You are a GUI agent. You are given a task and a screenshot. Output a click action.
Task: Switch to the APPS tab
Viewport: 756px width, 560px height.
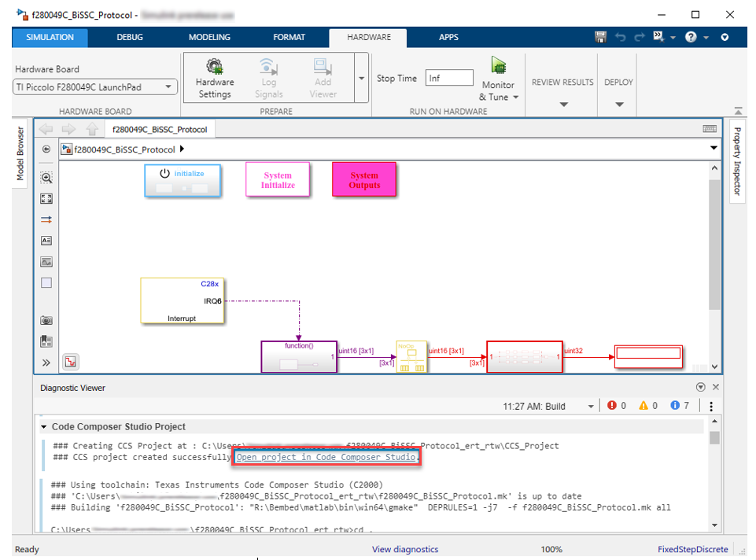(448, 37)
